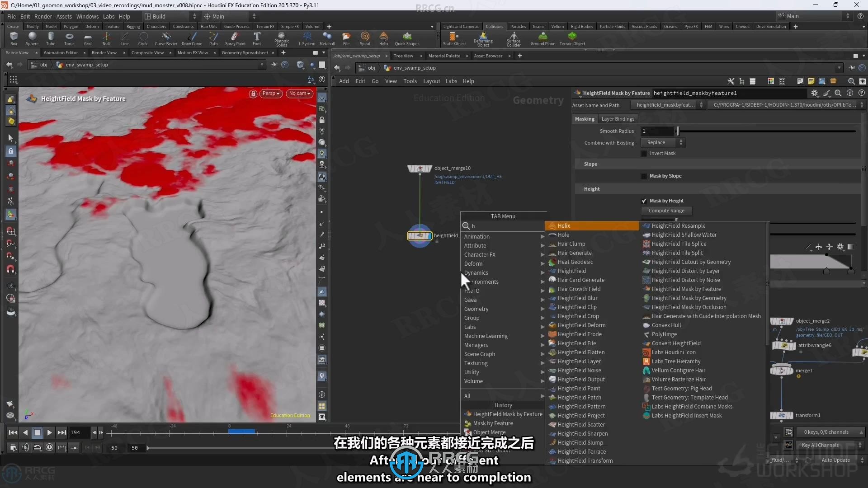868x488 pixels.
Task: Open the Volume menu category
Action: 473,381
